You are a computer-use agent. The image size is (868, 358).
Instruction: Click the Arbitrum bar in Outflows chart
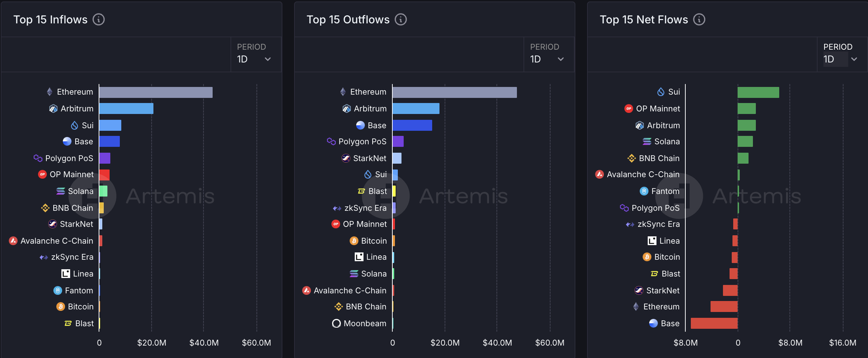(x=416, y=108)
